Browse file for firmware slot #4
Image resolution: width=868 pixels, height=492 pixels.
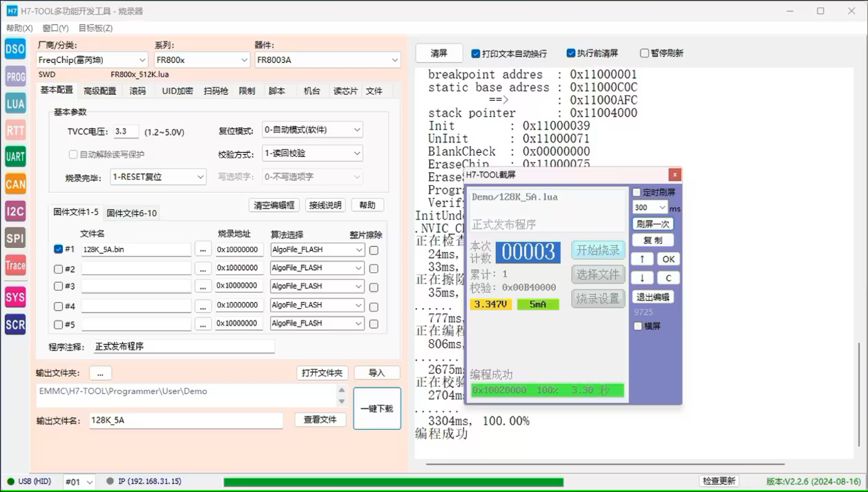[202, 305]
